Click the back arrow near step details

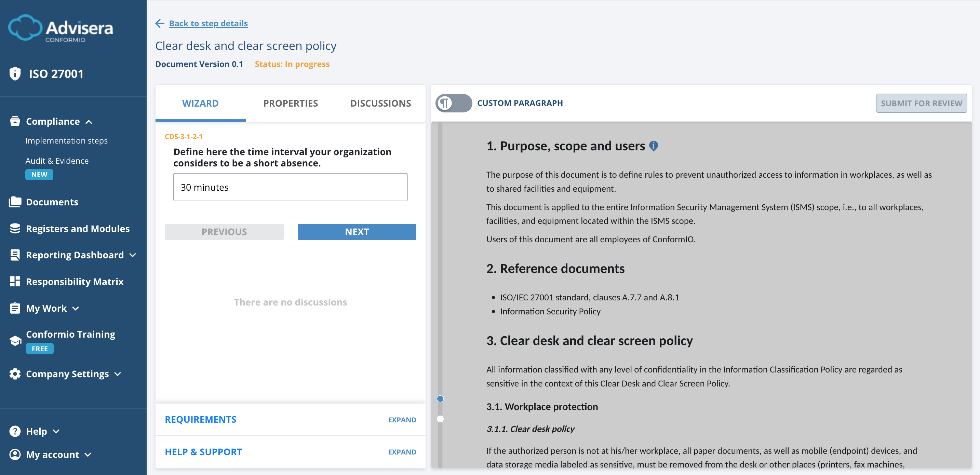[160, 23]
